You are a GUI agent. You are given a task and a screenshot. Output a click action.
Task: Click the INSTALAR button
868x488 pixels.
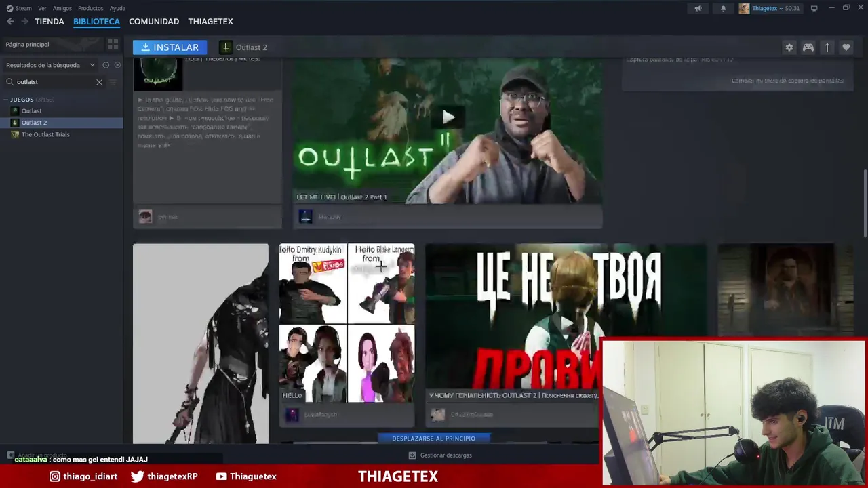pyautogui.click(x=170, y=47)
